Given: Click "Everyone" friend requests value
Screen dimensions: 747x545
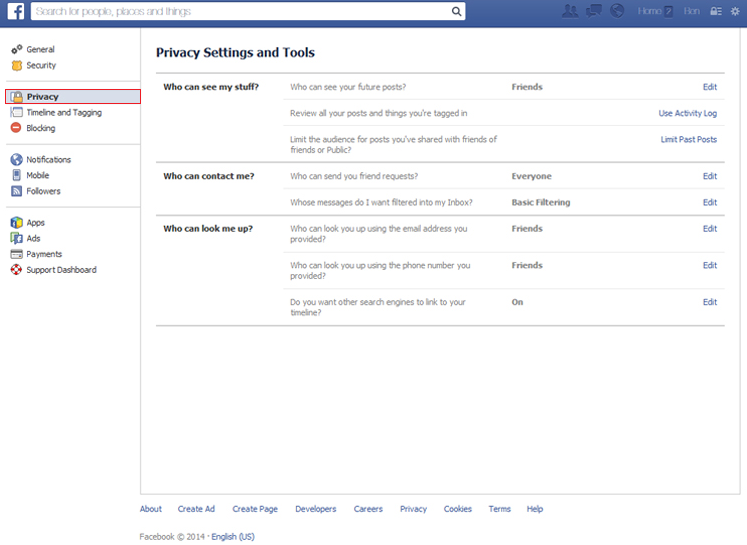Looking at the screenshot, I should pyautogui.click(x=531, y=176).
